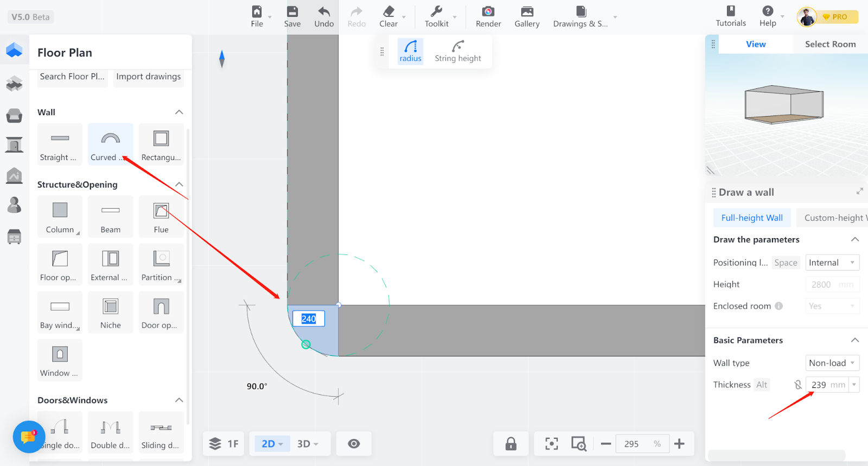This screenshot has width=868, height=466.
Task: Open the Internal positioning dropdown
Action: coord(832,263)
